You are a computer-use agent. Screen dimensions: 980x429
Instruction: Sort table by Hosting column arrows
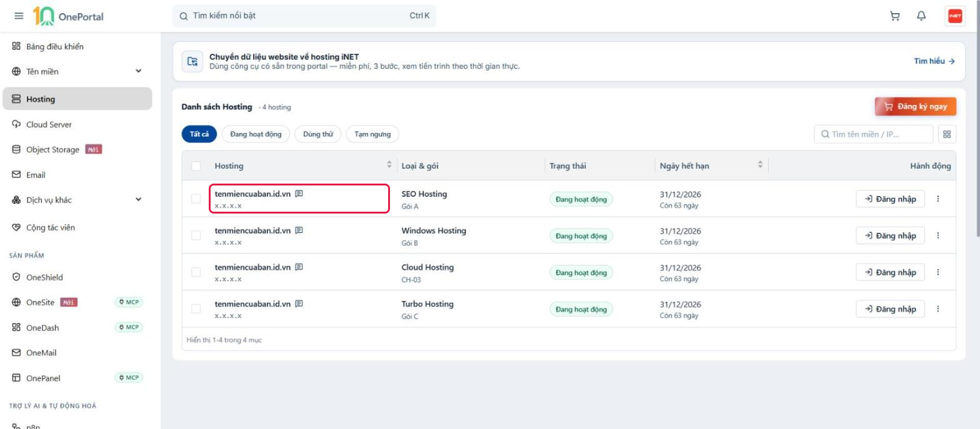[389, 165]
